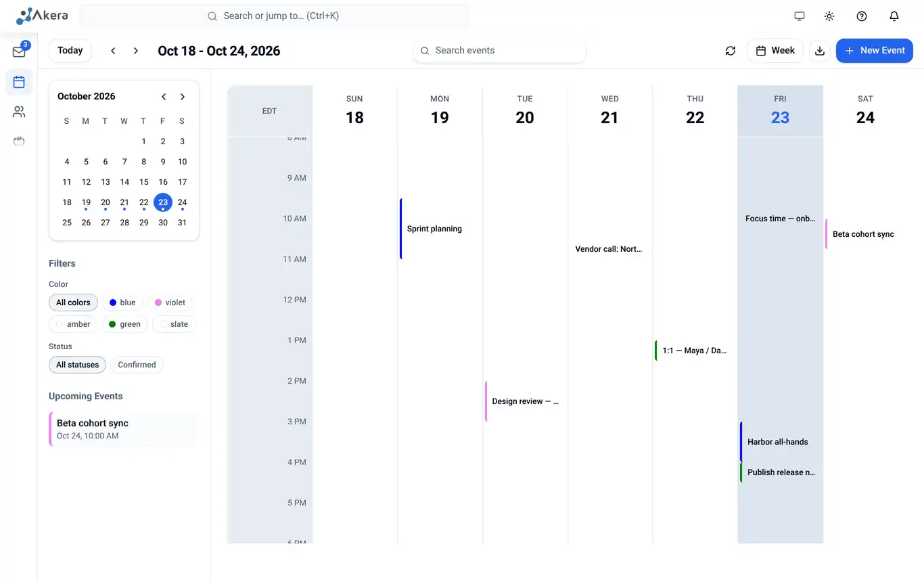The height and width of the screenshot is (582, 924).
Task: Open Saturday's Beta cohort sync event
Action: pos(865,234)
